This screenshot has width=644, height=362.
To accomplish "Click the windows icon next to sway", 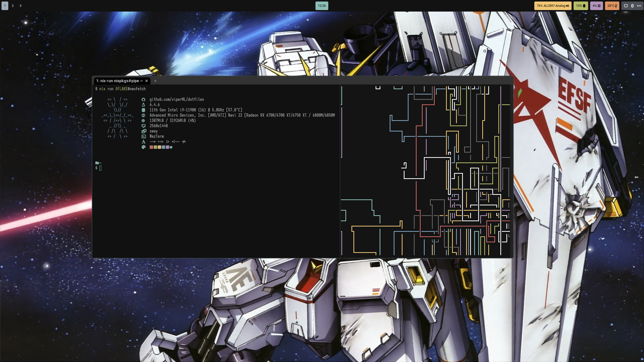I will pyautogui.click(x=144, y=131).
